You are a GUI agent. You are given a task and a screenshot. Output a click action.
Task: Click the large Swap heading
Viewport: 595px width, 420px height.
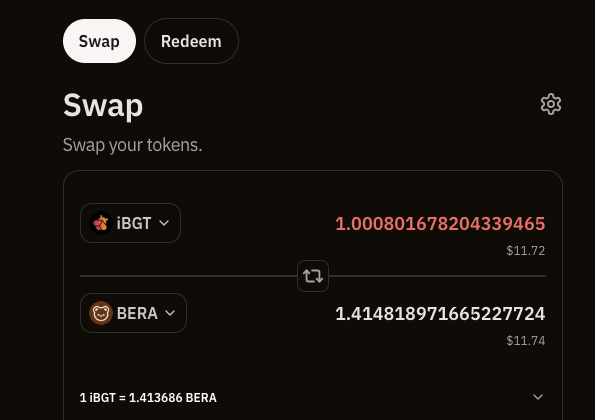103,105
